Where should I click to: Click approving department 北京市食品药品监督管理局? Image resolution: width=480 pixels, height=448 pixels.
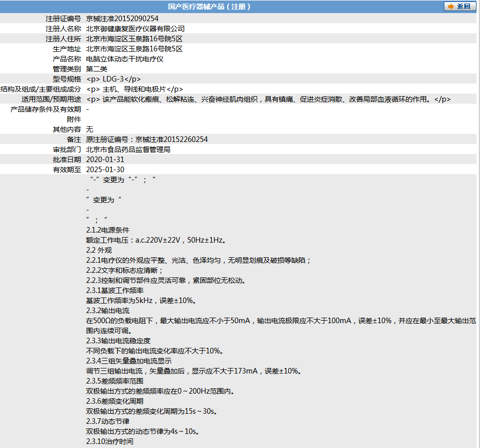point(128,150)
